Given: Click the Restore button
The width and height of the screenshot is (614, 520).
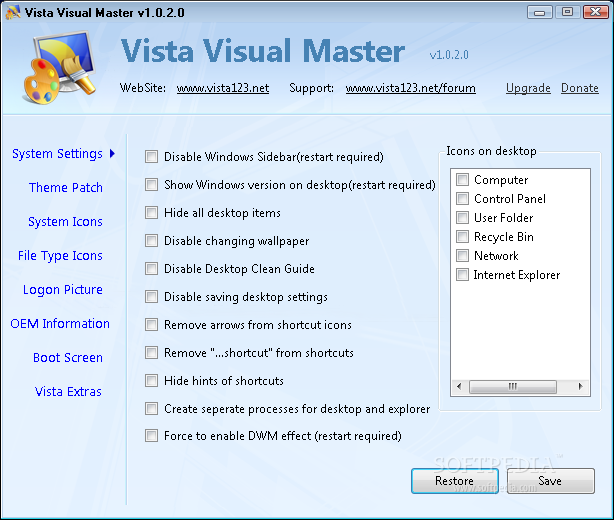Looking at the screenshot, I should 455,481.
